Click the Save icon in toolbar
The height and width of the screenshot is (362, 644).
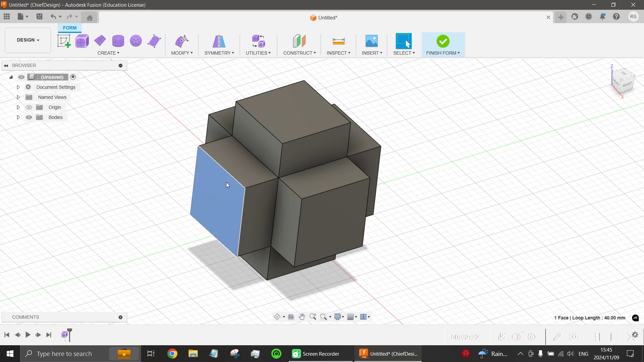[39, 16]
